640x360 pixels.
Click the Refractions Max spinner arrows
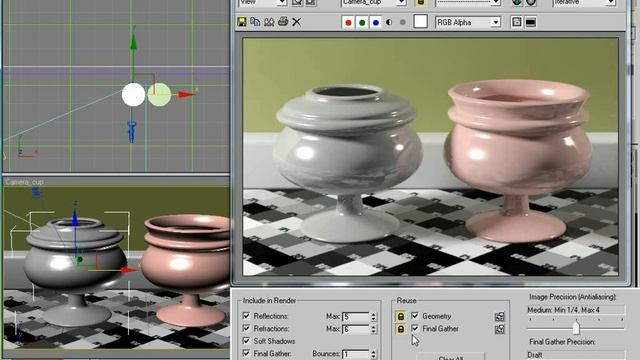373,329
